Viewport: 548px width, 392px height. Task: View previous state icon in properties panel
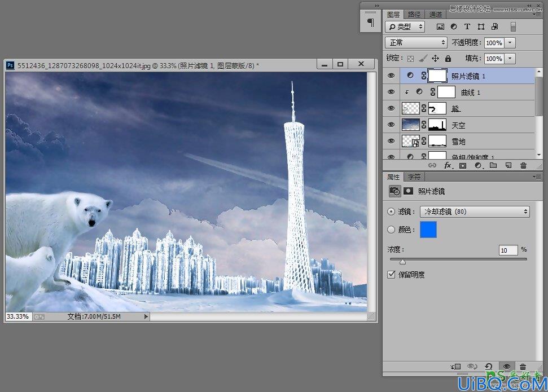click(x=472, y=366)
